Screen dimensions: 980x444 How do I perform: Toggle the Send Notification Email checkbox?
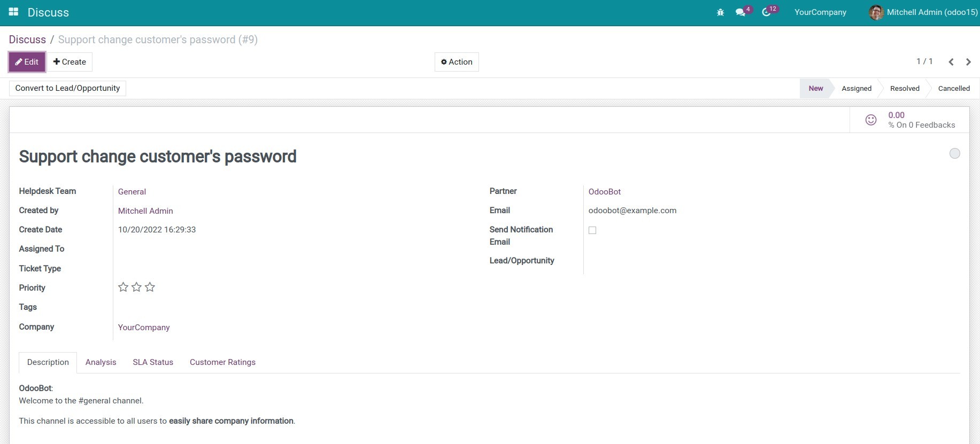click(592, 230)
